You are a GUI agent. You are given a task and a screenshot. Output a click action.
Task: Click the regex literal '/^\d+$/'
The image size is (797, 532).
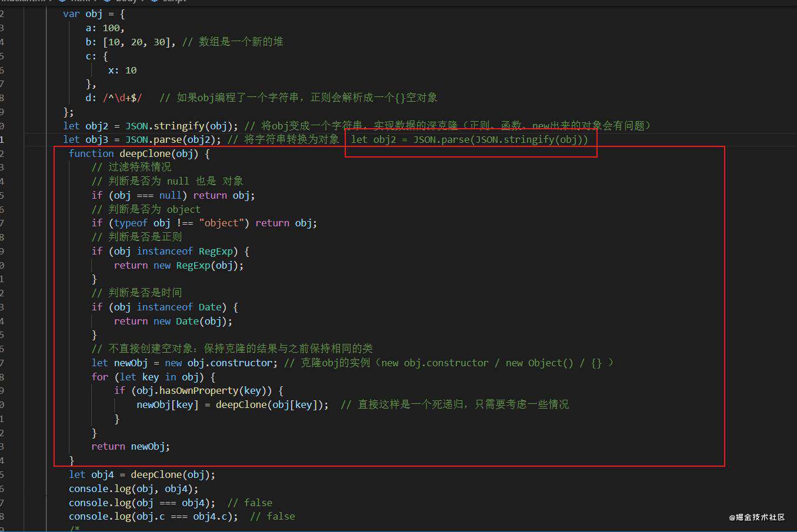coord(122,98)
